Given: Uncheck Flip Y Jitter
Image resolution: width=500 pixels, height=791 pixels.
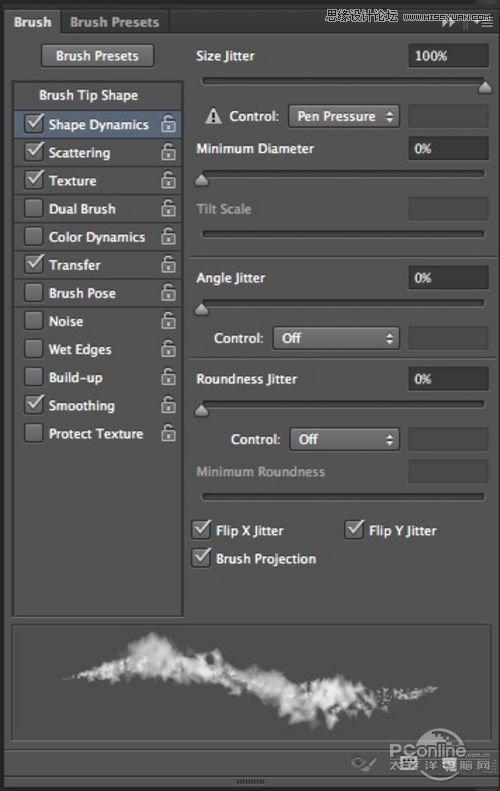Looking at the screenshot, I should pyautogui.click(x=354, y=530).
